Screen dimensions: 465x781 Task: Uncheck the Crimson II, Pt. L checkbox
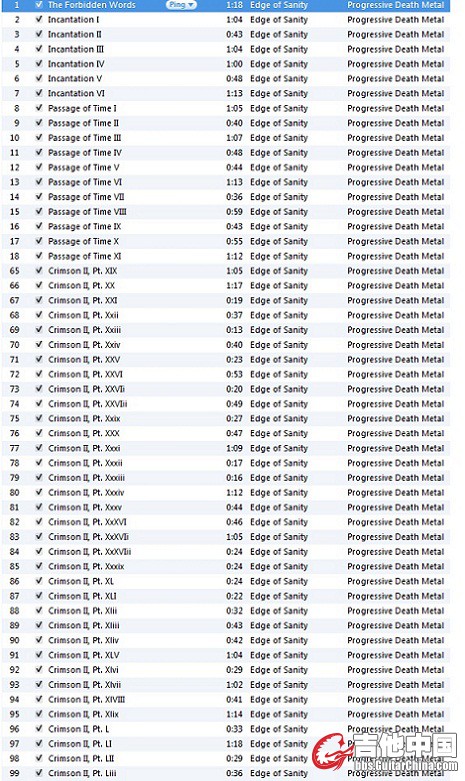[39, 729]
